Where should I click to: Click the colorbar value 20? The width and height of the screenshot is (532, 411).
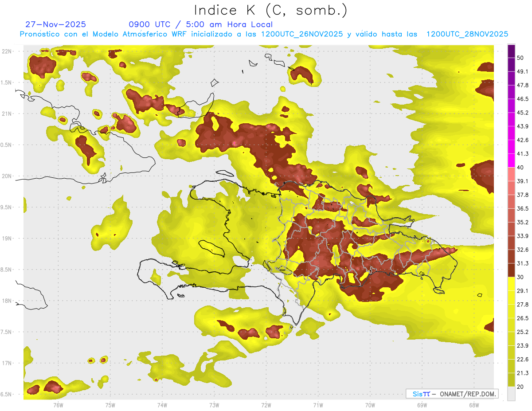(x=520, y=387)
